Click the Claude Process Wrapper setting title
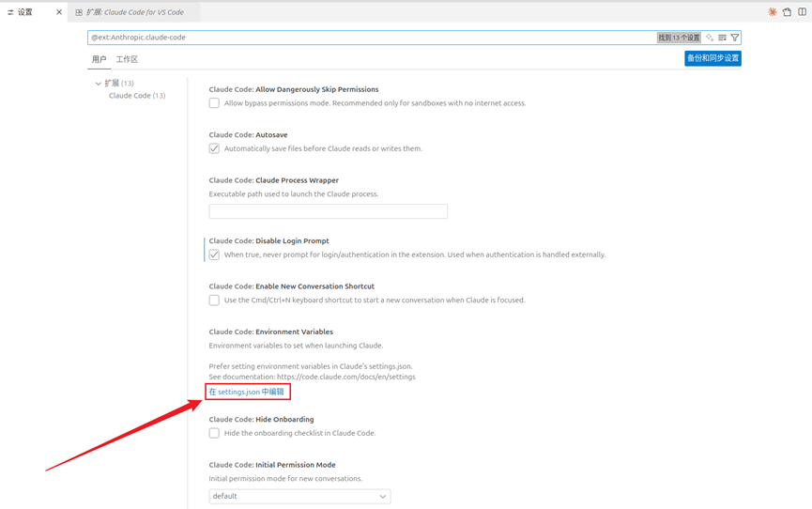The width and height of the screenshot is (812, 509). (274, 180)
